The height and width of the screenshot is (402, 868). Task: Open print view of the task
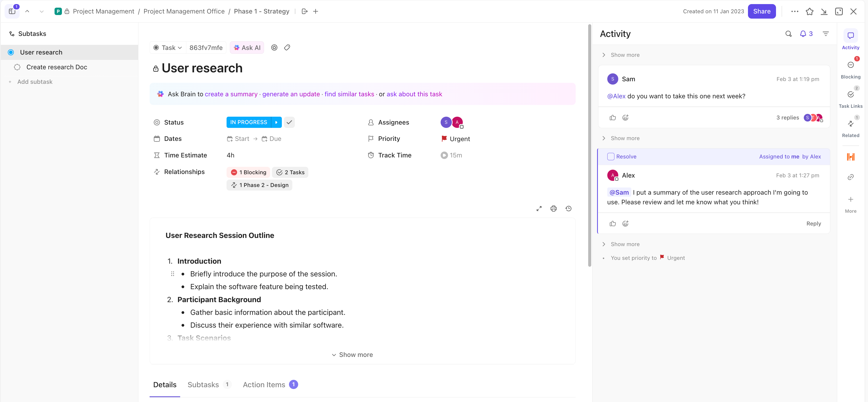click(x=554, y=208)
